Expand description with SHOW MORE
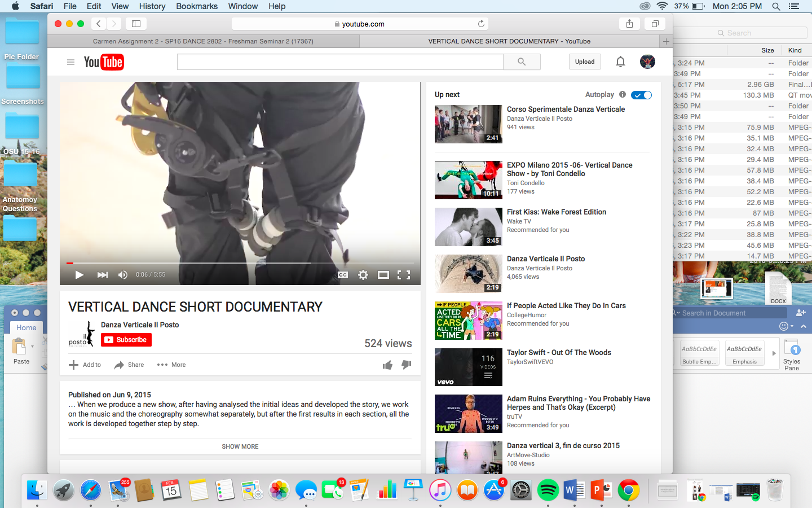Image resolution: width=812 pixels, height=508 pixels. (240, 446)
